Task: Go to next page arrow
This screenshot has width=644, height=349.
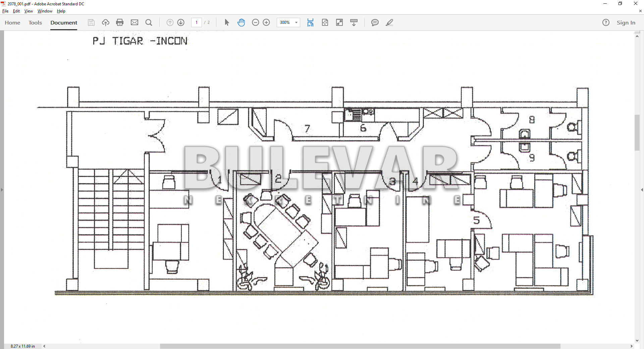Action: [x=181, y=22]
